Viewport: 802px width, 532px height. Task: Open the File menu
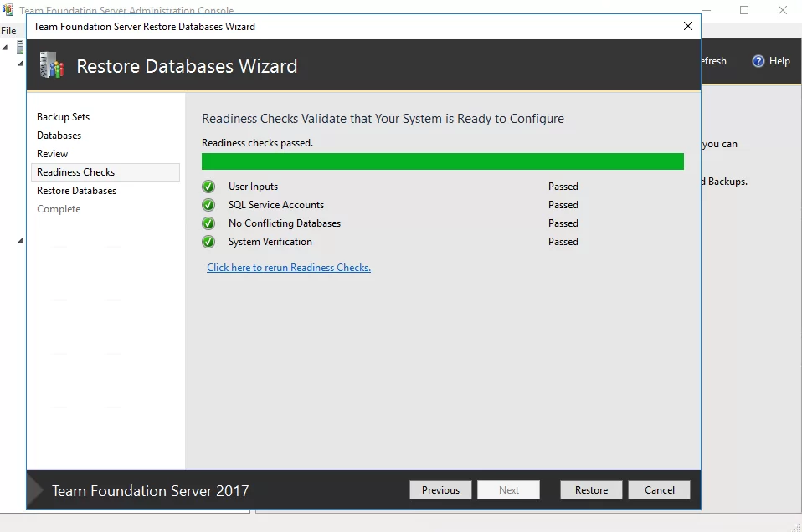[8, 31]
